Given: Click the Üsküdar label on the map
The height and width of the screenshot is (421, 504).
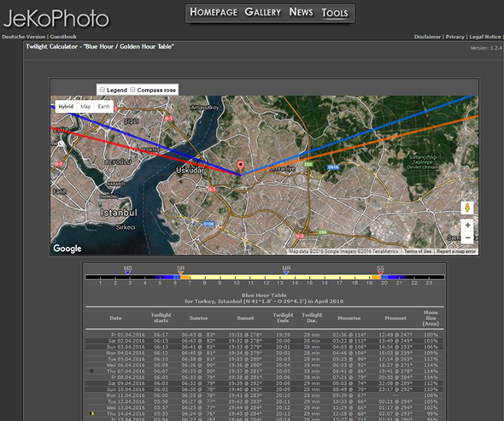Looking at the screenshot, I should coord(190,170).
